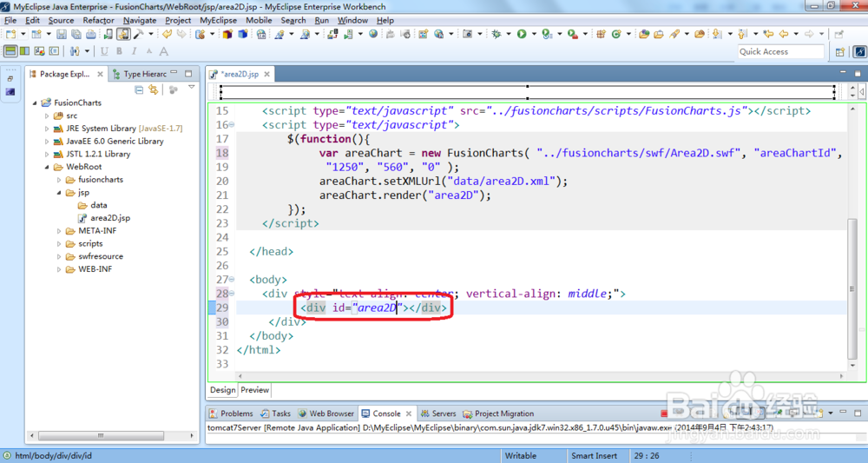Click the New Package toolbar icon
Screen dimensions: 868x463
pyautogui.click(x=602, y=35)
